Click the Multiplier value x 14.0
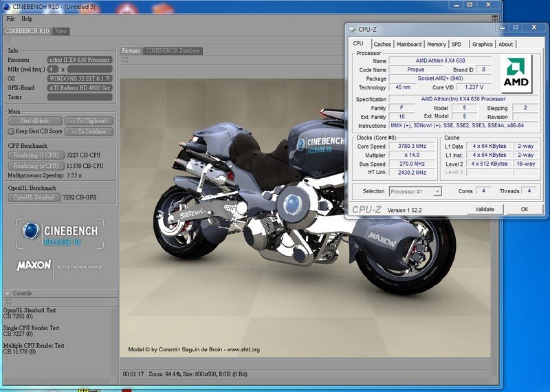The image size is (550, 392). point(412,155)
